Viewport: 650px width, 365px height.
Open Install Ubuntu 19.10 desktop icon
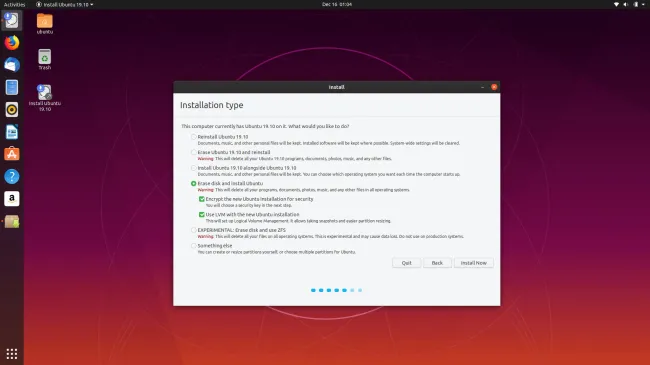tap(45, 97)
